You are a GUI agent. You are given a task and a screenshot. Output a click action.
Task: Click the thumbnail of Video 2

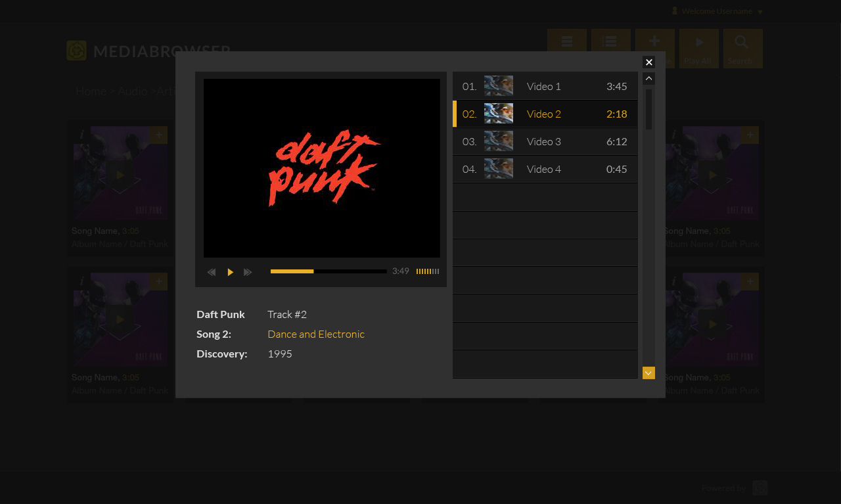(499, 114)
